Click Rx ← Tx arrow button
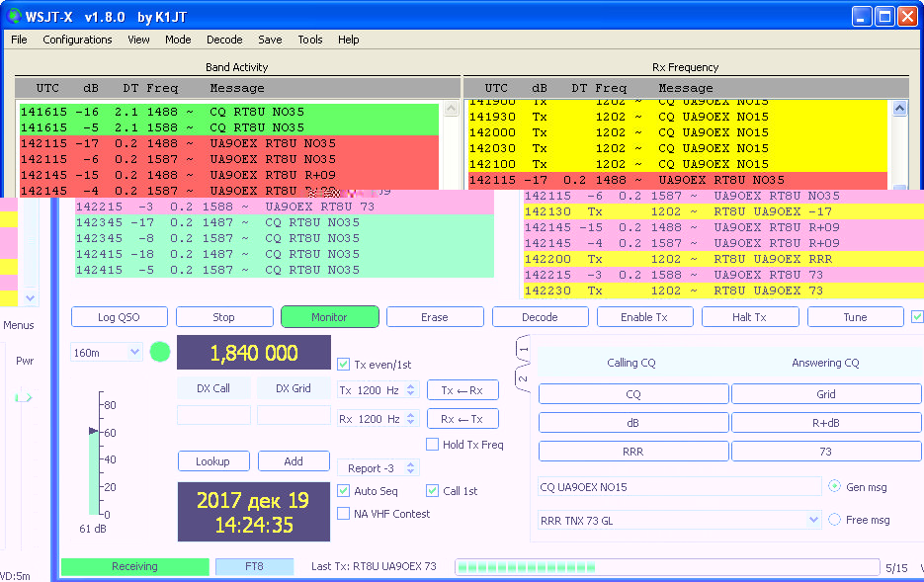 point(462,419)
